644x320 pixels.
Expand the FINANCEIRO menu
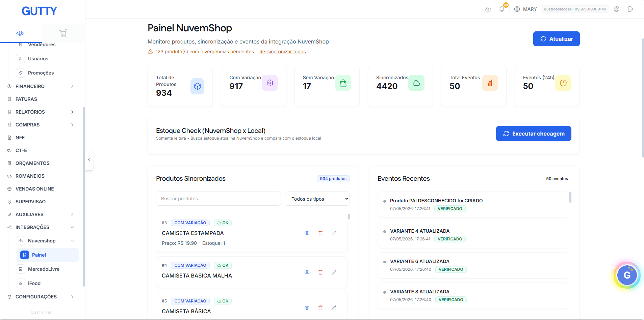tap(41, 86)
